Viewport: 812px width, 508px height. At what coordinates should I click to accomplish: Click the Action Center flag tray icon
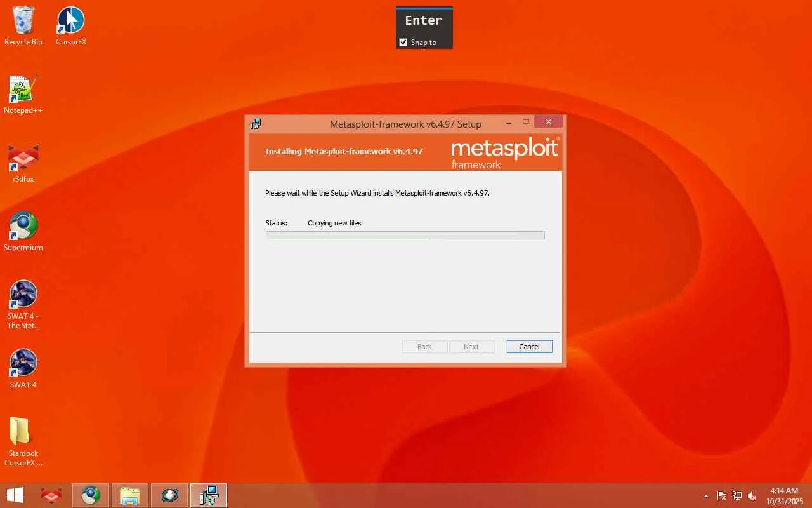click(722, 496)
